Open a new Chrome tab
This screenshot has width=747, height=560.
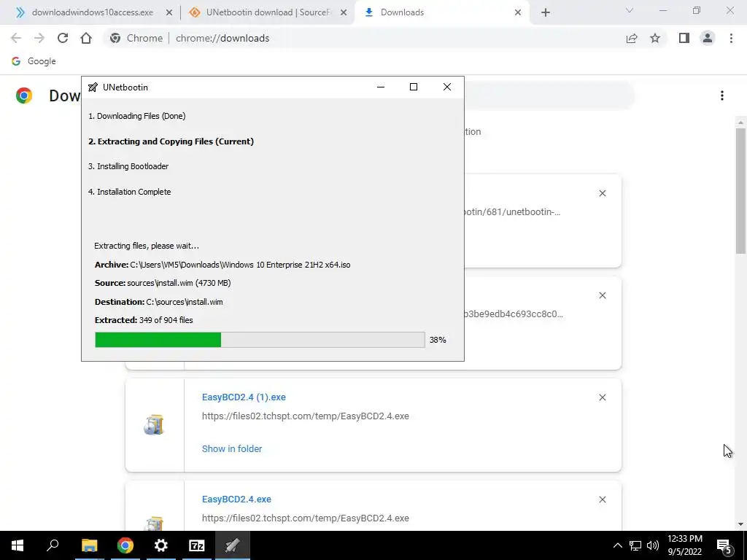(546, 13)
